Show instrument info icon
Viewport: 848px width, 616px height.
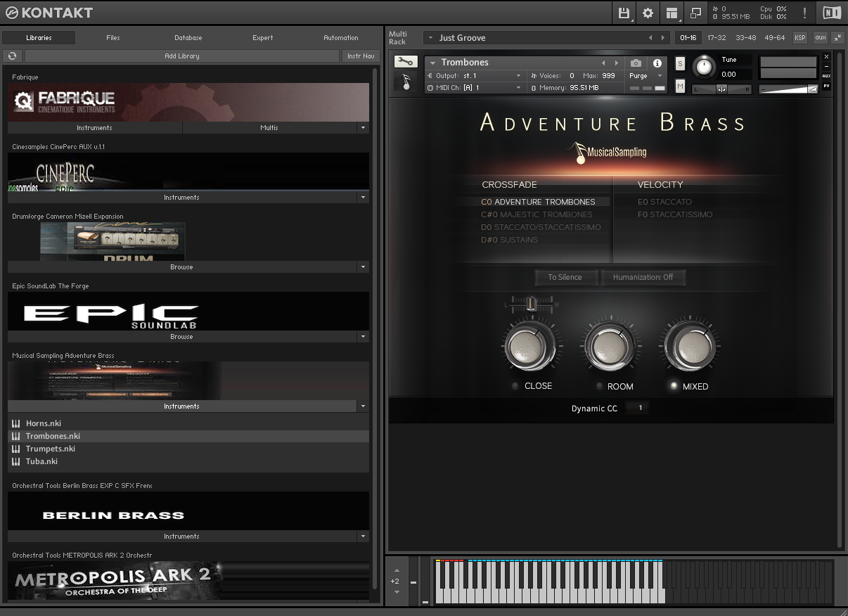pyautogui.click(x=657, y=63)
